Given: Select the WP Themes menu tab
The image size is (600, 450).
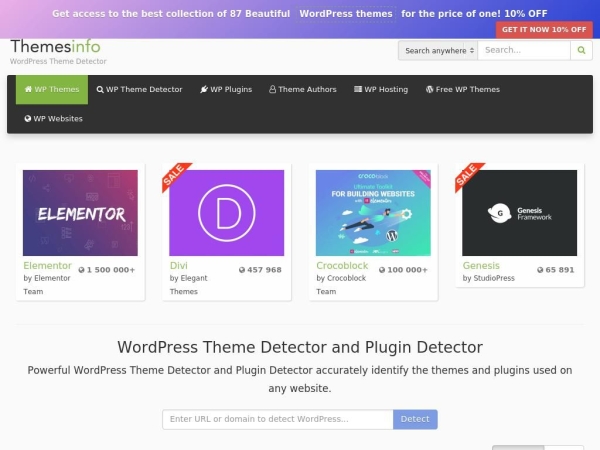Looking at the screenshot, I should point(52,90).
